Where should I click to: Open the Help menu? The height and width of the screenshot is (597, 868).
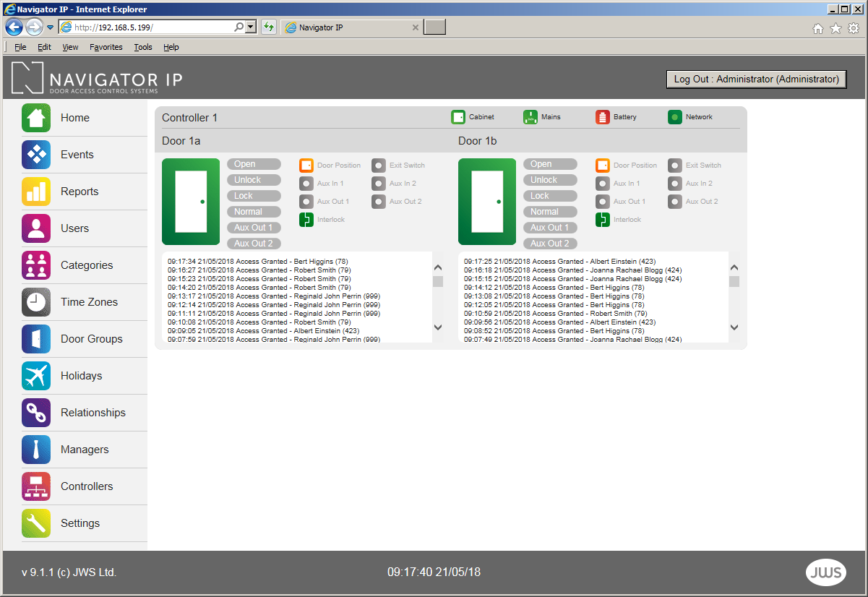[x=171, y=47]
